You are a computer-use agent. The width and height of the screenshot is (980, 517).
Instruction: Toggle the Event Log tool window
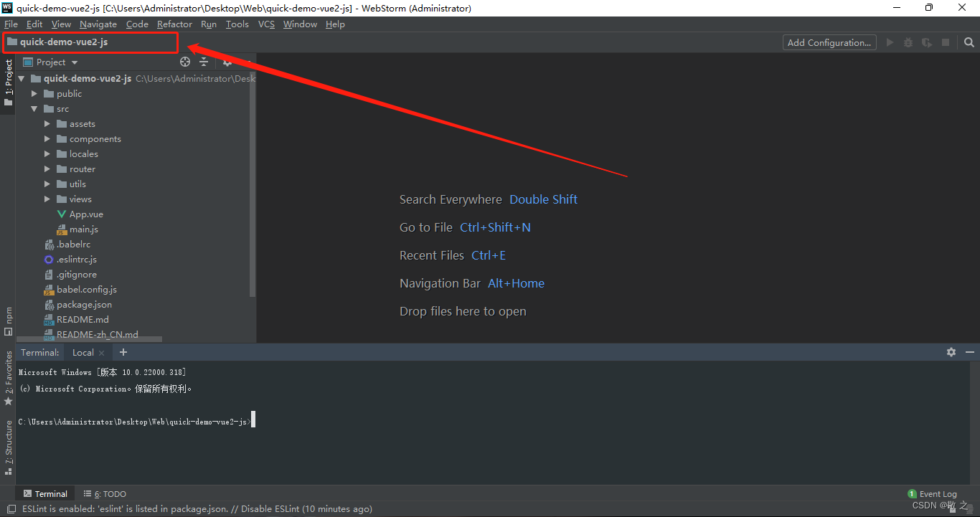click(933, 493)
